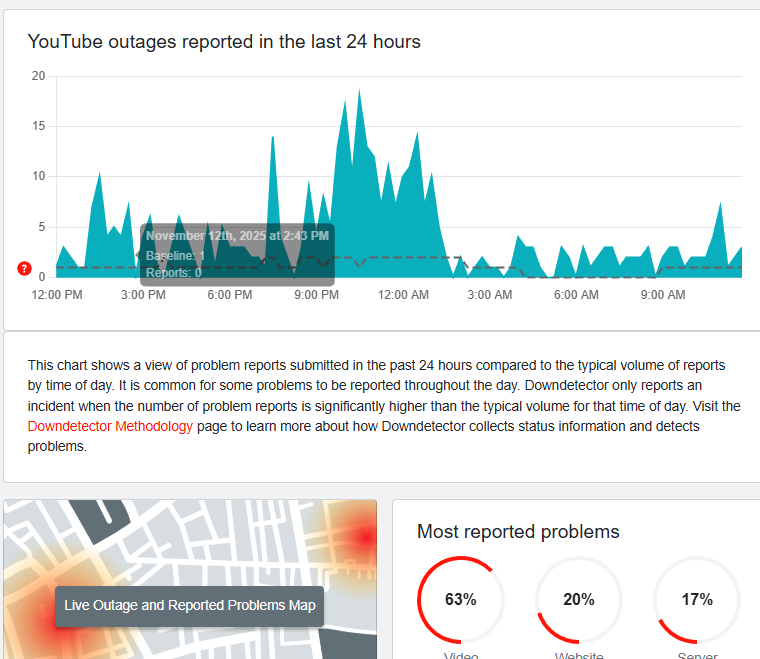The image size is (760, 659).
Task: Click the chart title 'YouTube outages reported in the last 24 hours'
Action: (x=224, y=42)
